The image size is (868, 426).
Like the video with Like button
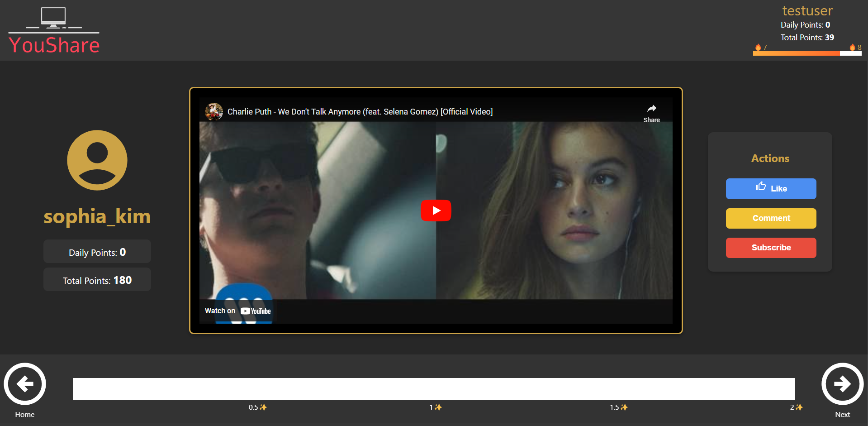tap(771, 189)
